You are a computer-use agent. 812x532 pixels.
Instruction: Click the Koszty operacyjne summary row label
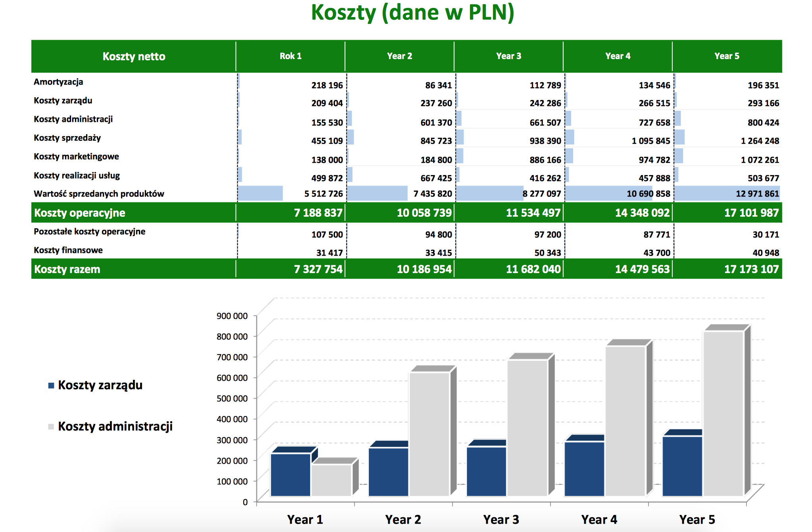pyautogui.click(x=79, y=213)
